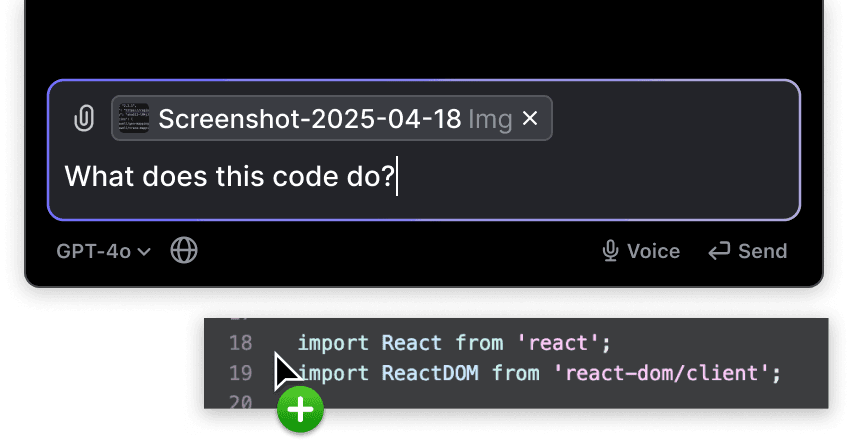Click the 'react-dom/client' string in code
The image size is (848, 442).
(x=661, y=373)
